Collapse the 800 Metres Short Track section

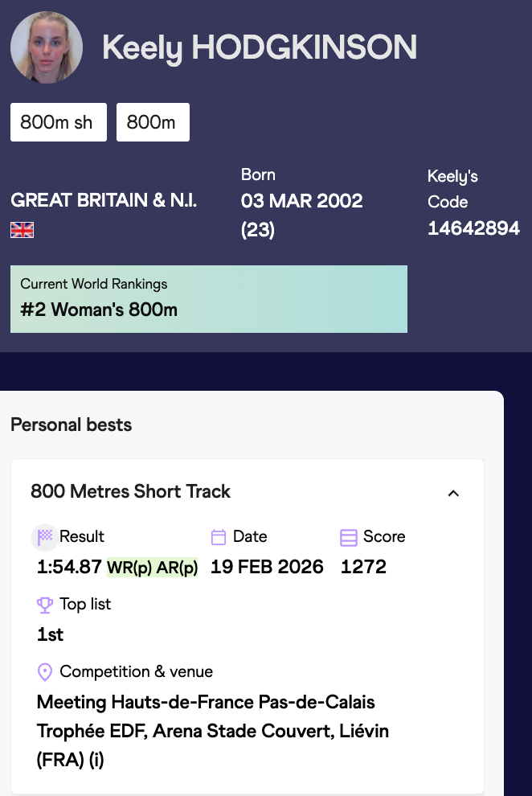click(453, 493)
